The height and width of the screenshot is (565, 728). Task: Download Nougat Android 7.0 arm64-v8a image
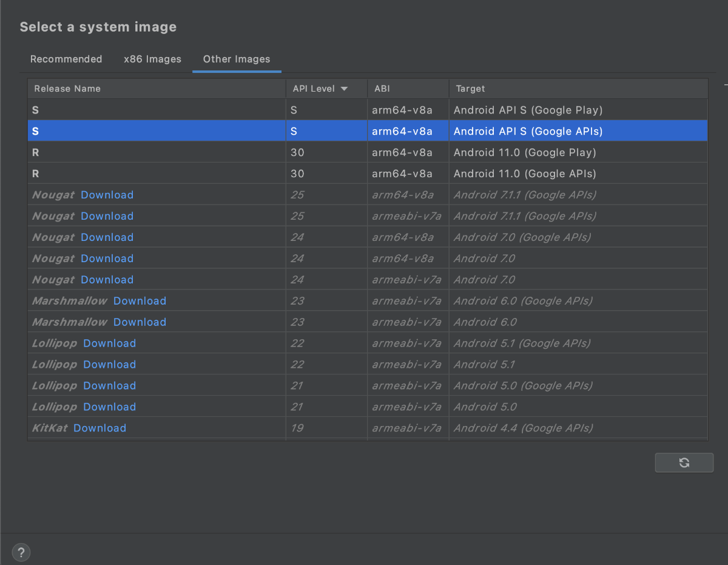click(x=107, y=259)
